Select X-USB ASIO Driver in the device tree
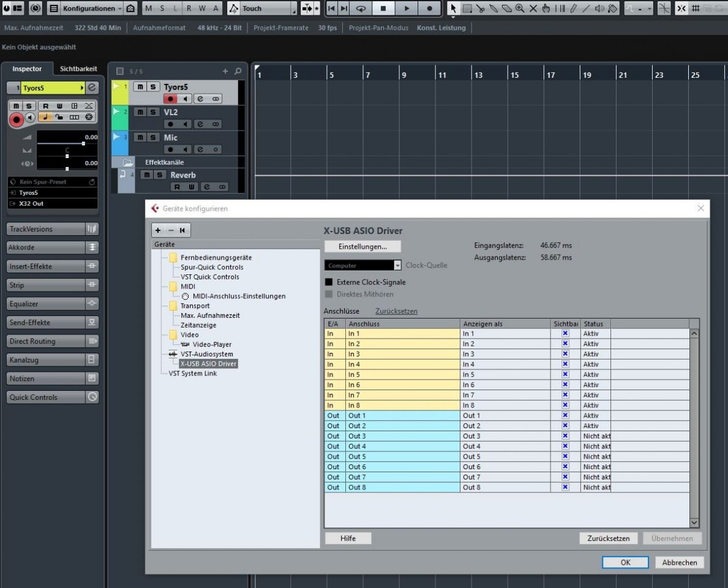 coord(208,364)
